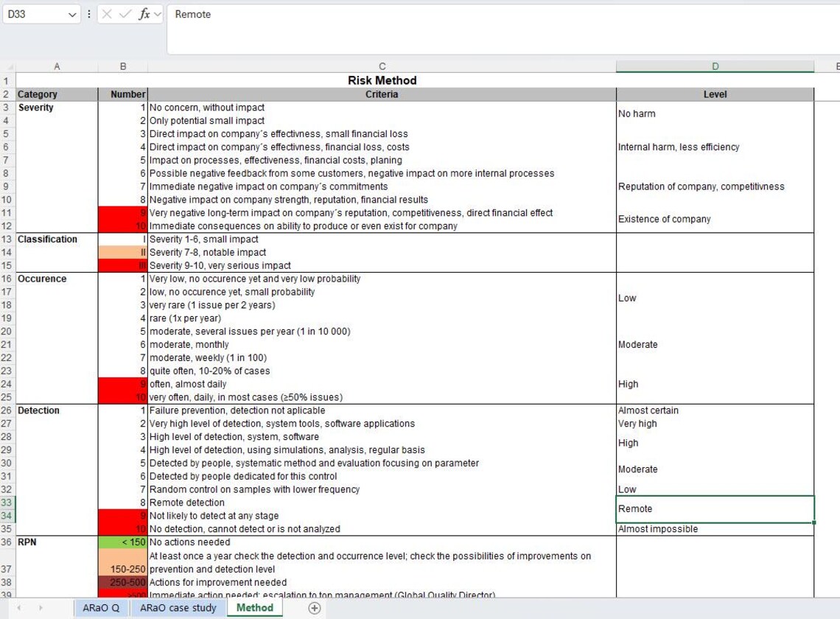Collapse the Name Box selector
Image resolution: width=840 pixels, height=619 pixels.
pyautogui.click(x=71, y=14)
